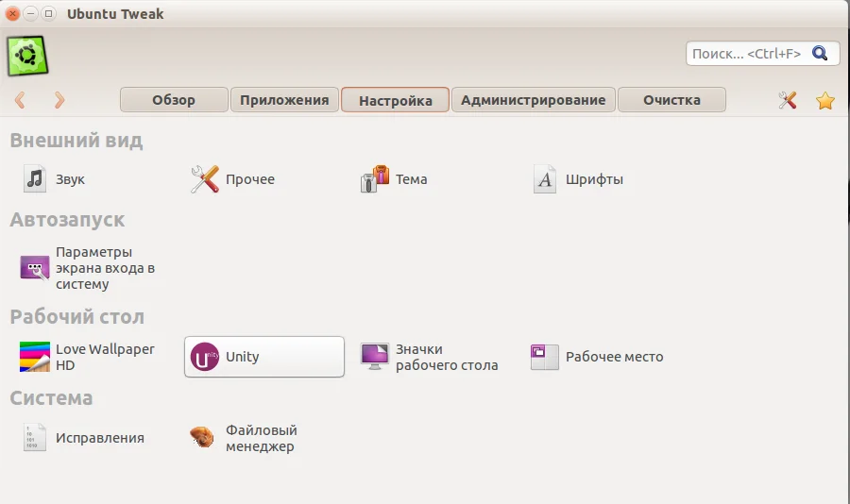This screenshot has height=504, width=850.
Task: Click the Прочее label
Action: (x=250, y=179)
